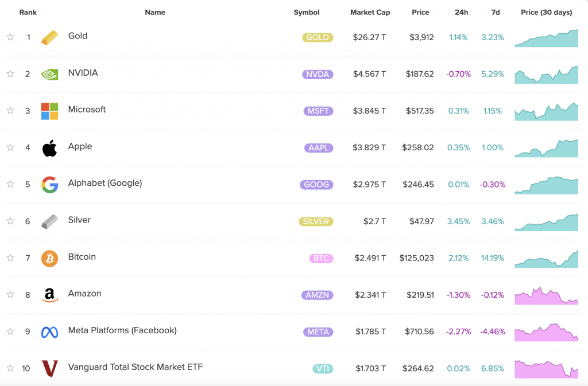Click the Microsoft four-square logo
Image resolution: width=588 pixels, height=386 pixels.
click(x=50, y=111)
